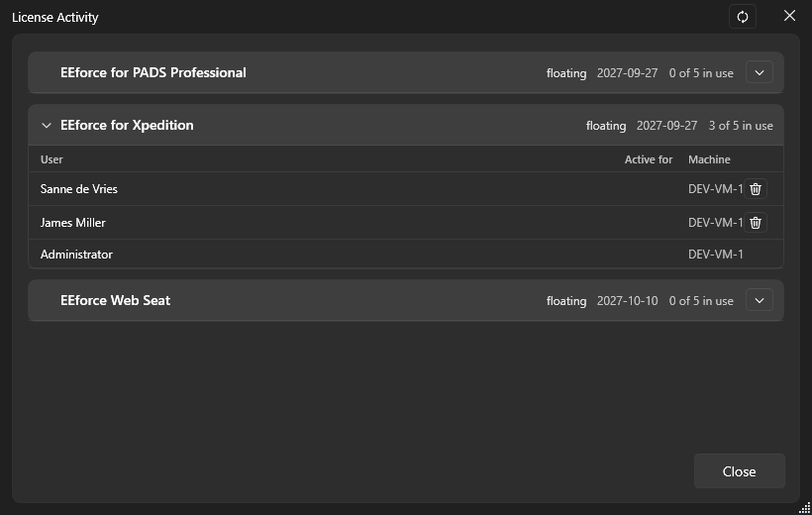Screen dimensions: 812x515
Task: Click the Xpedition 'floating' license type
Action: point(606,126)
